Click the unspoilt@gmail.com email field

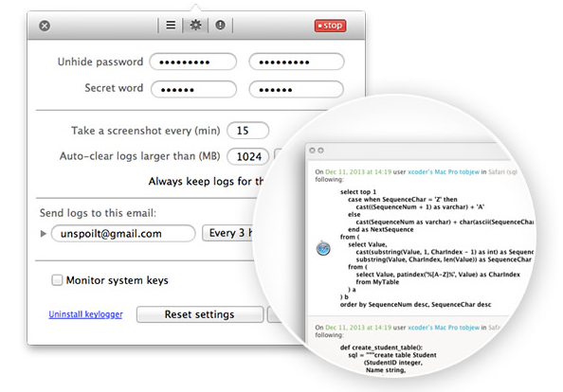123,234
